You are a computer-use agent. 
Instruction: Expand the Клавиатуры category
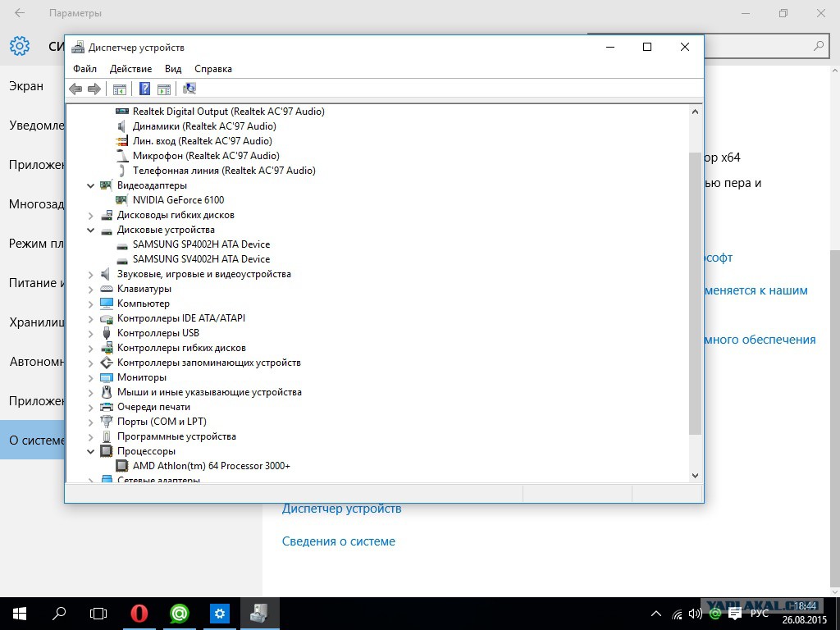coord(90,290)
